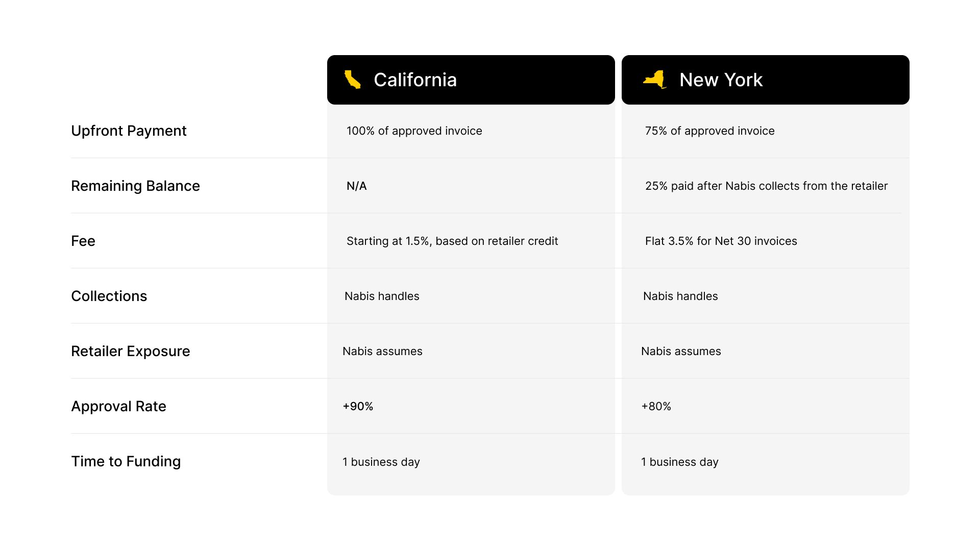Click '25% paid after Nabis collects' cell
This screenshot has width=980, height=551.
coord(766,186)
